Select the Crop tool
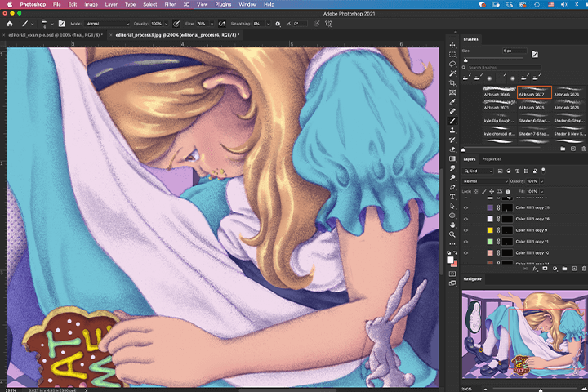The image size is (588, 392). pos(452,83)
